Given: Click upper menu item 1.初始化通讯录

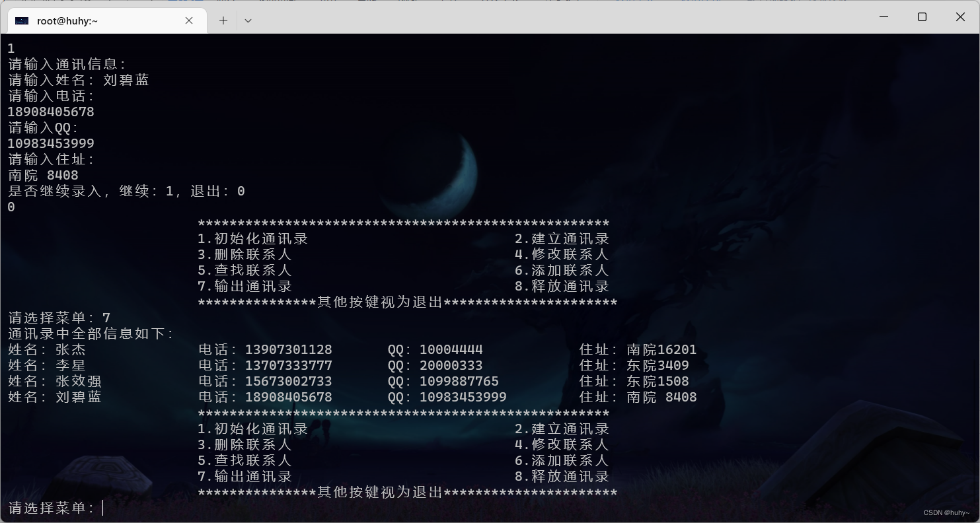Looking at the screenshot, I should (x=252, y=238).
